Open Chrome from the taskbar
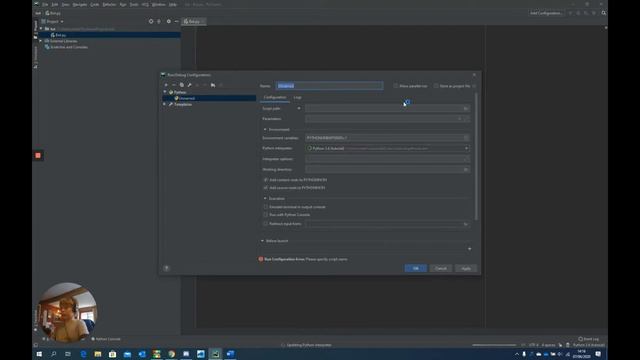 point(171,354)
